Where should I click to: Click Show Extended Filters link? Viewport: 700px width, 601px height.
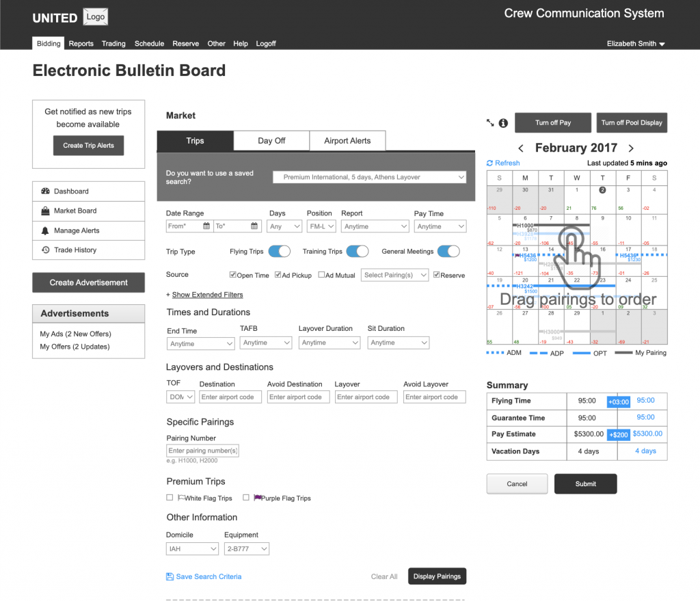207,295
